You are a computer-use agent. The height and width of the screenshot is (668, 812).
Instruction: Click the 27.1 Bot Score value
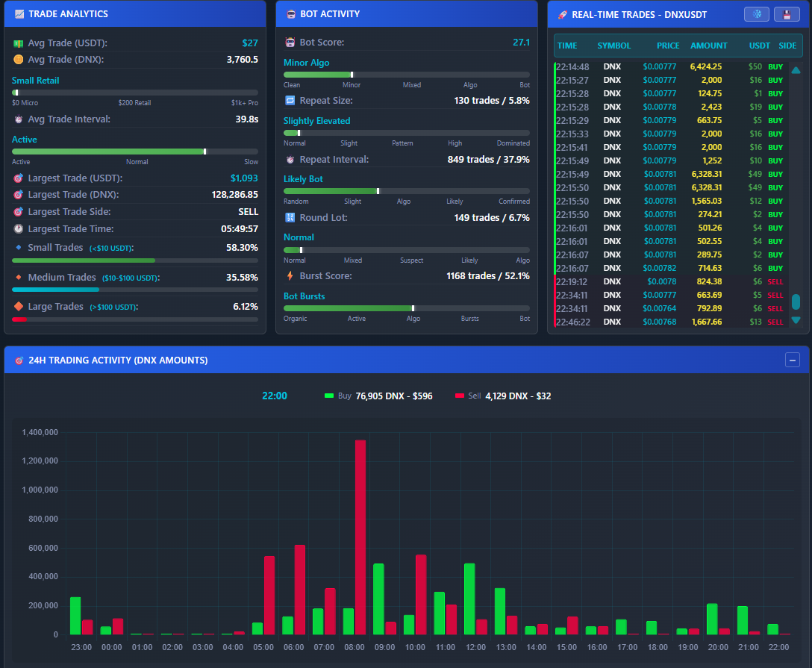coord(521,43)
